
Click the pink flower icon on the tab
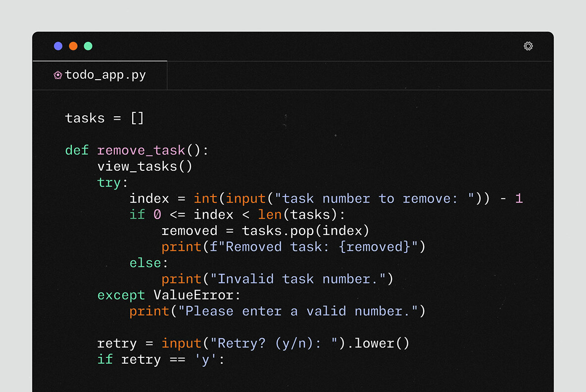coord(58,75)
